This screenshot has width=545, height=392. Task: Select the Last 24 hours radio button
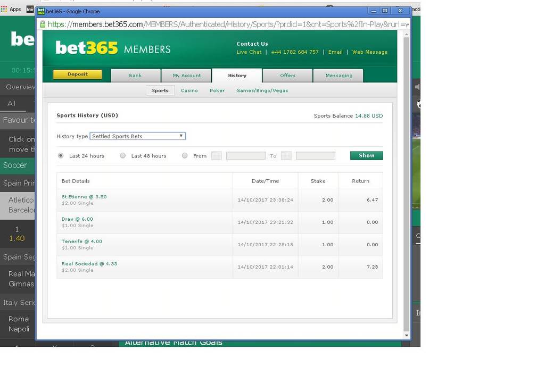pyautogui.click(x=61, y=155)
